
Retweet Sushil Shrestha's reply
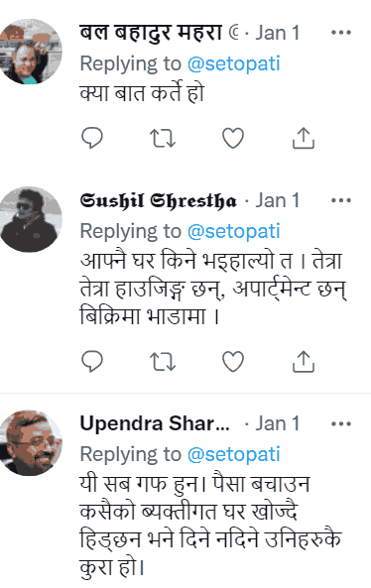[x=163, y=361]
